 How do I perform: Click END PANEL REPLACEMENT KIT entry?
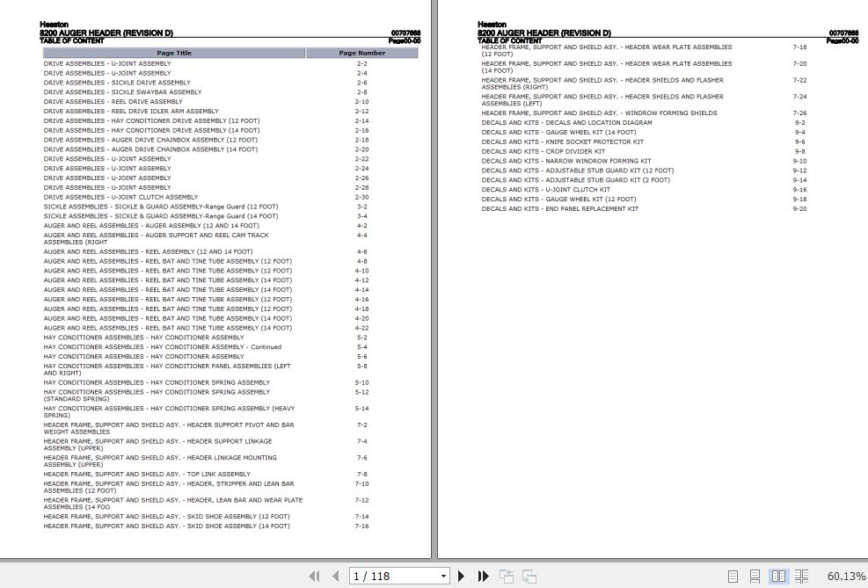click(559, 208)
